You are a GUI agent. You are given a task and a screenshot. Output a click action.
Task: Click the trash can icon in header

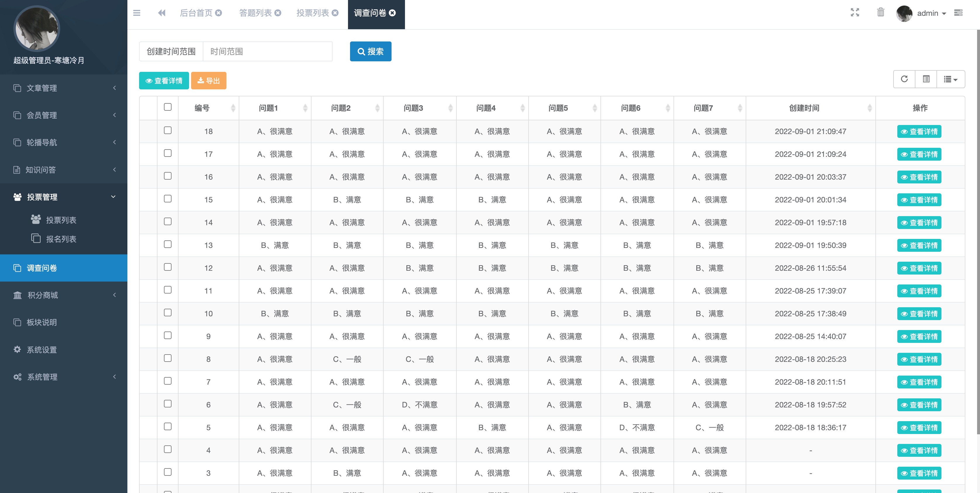click(x=881, y=13)
